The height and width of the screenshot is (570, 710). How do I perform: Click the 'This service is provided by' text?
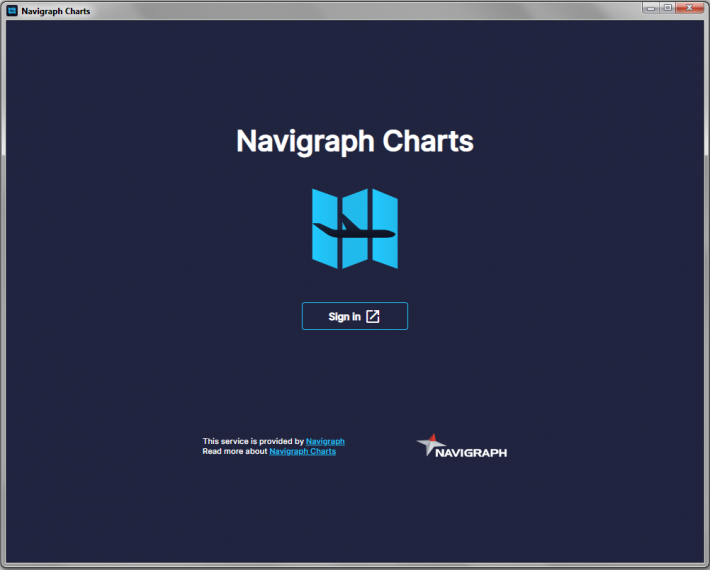[253, 441]
